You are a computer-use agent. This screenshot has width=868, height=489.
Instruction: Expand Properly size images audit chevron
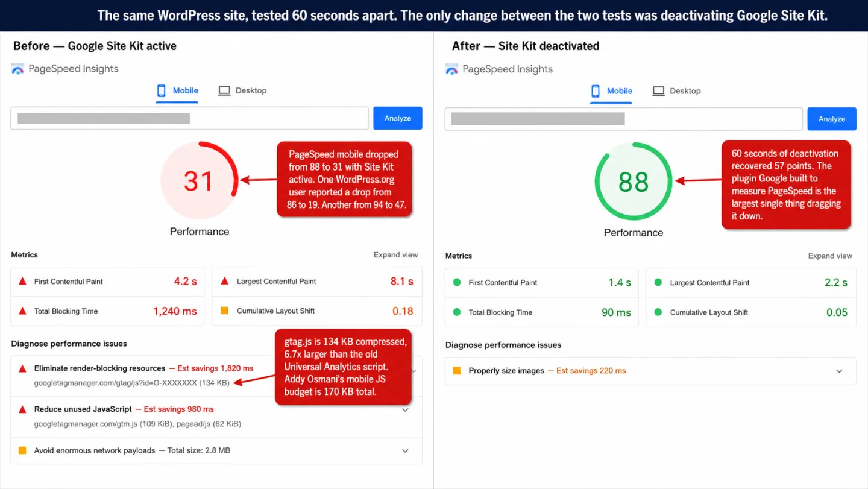tap(839, 371)
